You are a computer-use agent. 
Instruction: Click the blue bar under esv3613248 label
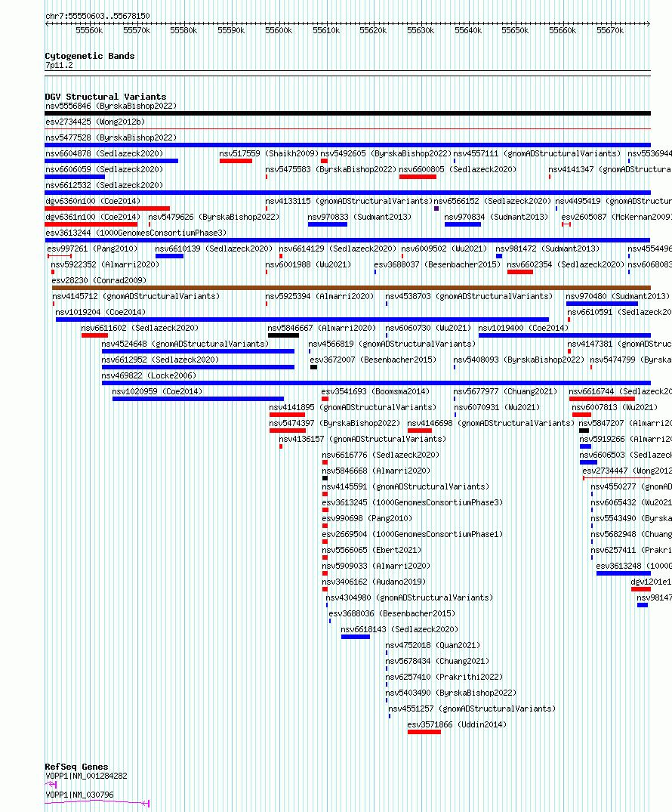point(624,574)
